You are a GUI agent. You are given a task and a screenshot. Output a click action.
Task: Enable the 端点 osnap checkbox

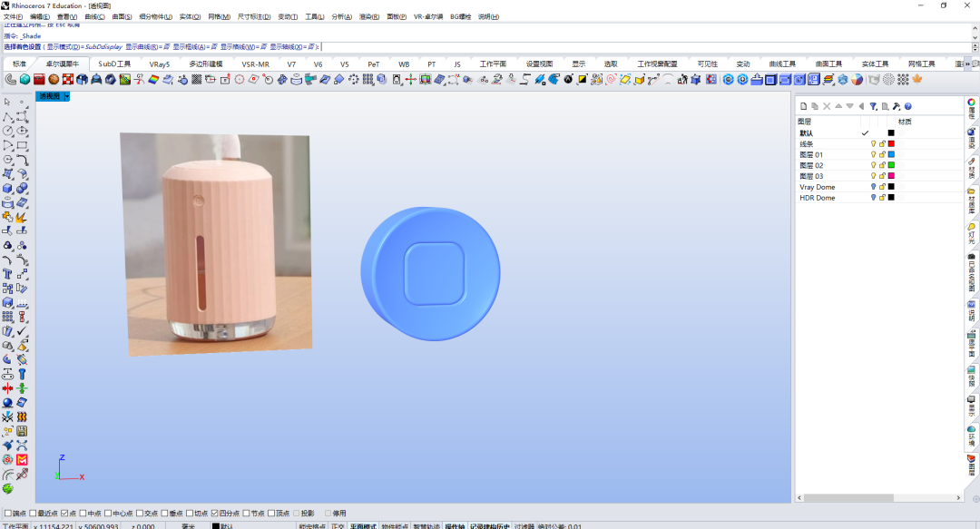click(8, 514)
